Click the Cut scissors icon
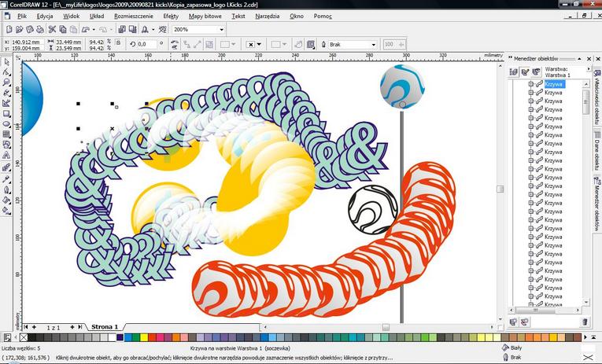602x364 pixels. pyautogui.click(x=51, y=29)
